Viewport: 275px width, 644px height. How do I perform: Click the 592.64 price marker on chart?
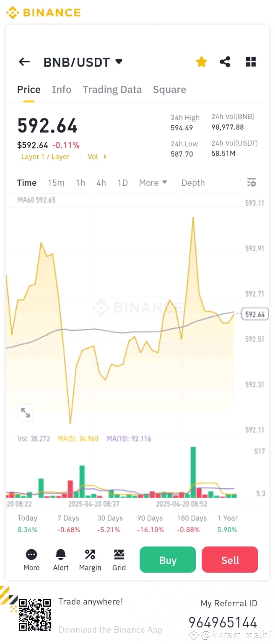tap(255, 314)
